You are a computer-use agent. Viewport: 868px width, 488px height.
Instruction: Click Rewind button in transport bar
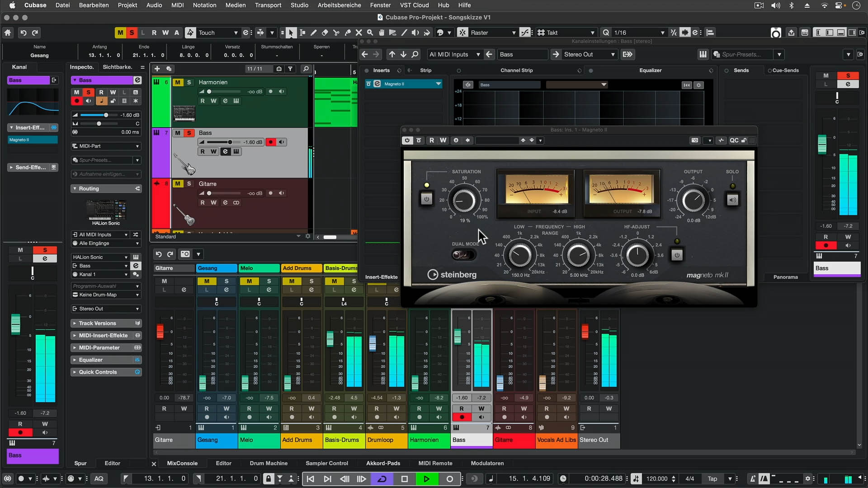pos(344,479)
